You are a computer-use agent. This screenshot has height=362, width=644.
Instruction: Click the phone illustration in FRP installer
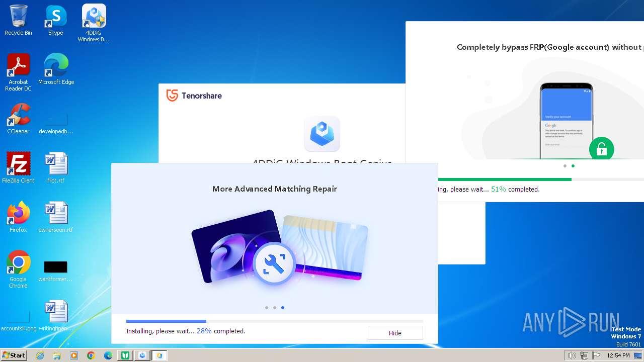[x=567, y=121]
